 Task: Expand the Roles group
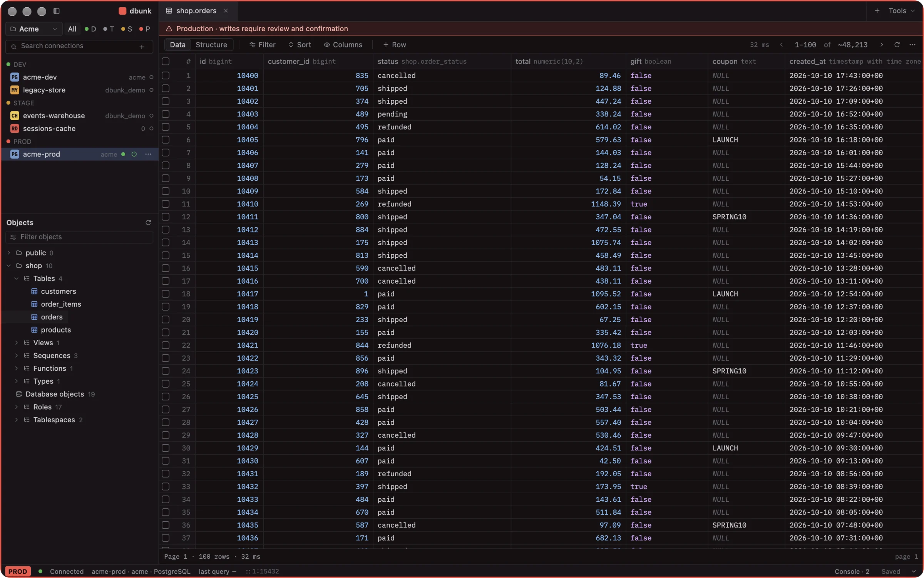click(x=16, y=407)
